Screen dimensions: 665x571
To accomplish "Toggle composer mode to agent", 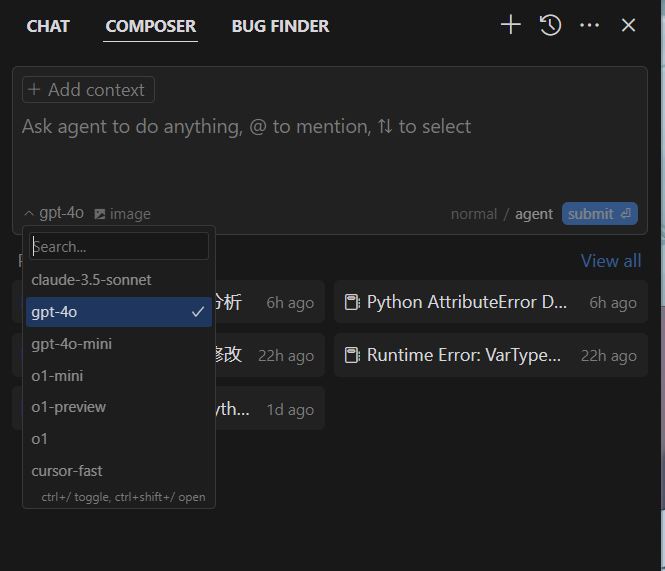I will click(x=534, y=213).
